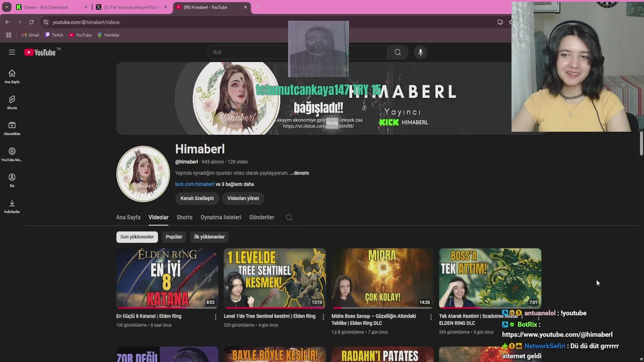
Task: Click the YouTube bookmark
Action: [80, 35]
